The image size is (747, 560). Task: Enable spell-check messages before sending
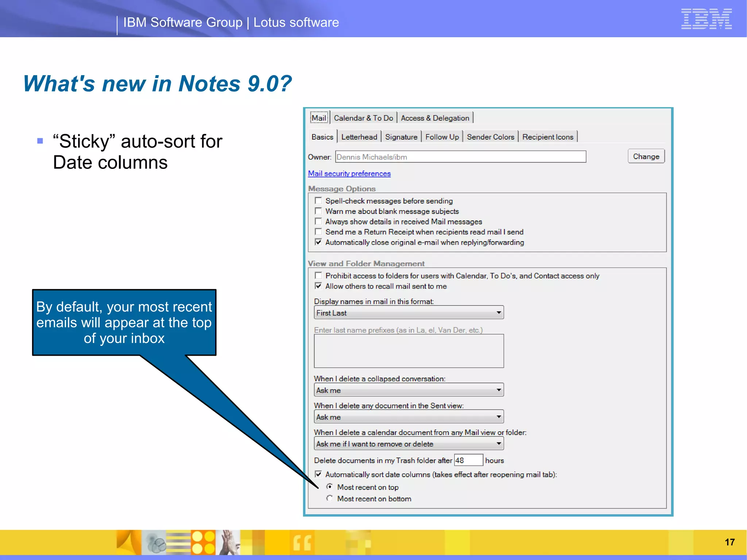tap(318, 201)
